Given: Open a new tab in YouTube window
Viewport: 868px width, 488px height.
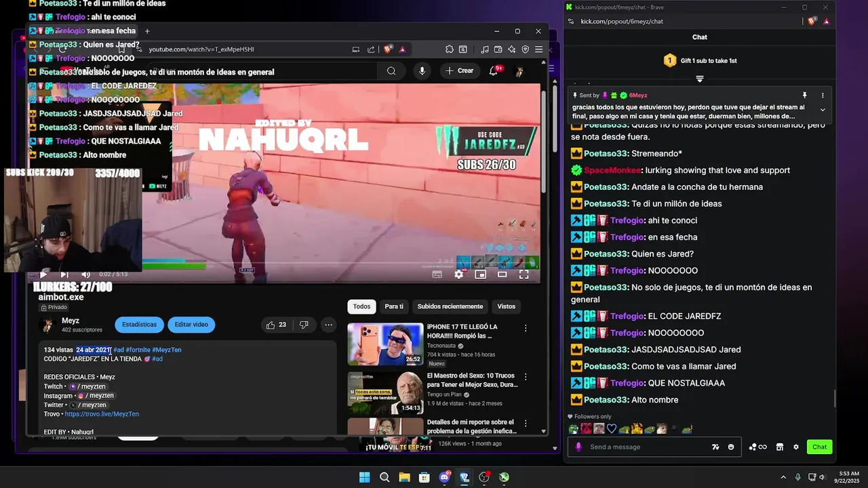Looking at the screenshot, I should (x=147, y=31).
